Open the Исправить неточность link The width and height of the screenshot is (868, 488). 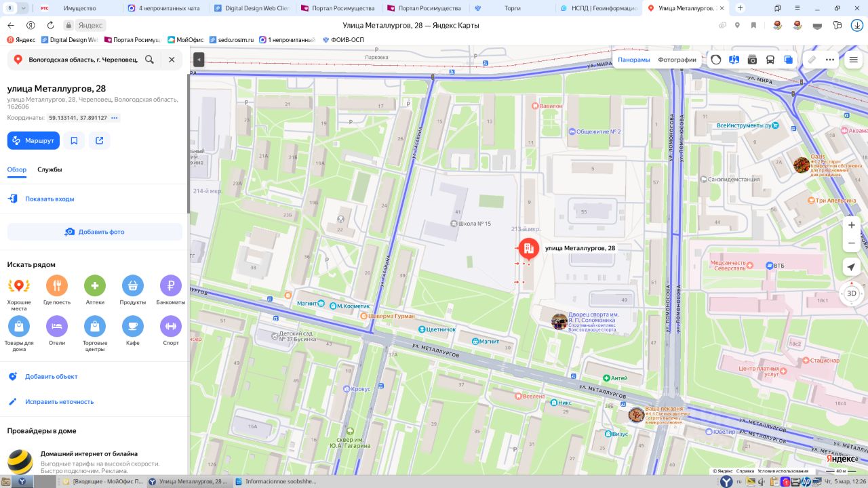(60, 402)
